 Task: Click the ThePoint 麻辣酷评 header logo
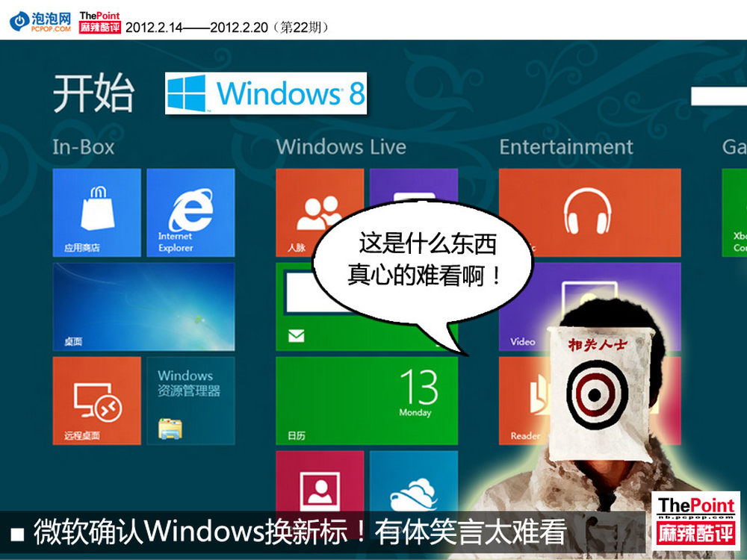(x=100, y=22)
